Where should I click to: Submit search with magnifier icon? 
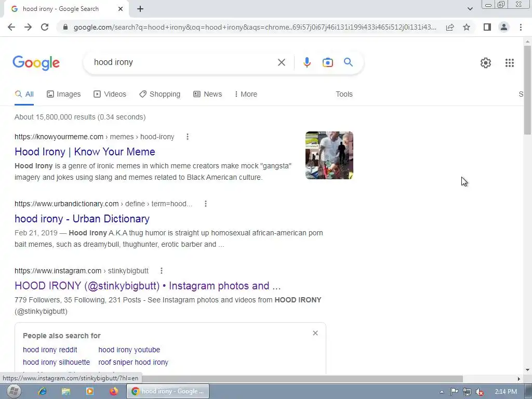pos(348,62)
